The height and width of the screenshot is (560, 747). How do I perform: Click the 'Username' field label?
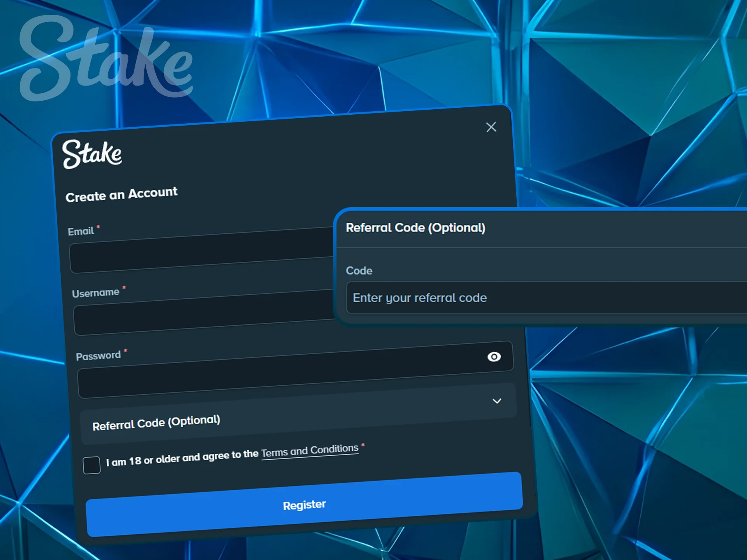[x=96, y=292]
